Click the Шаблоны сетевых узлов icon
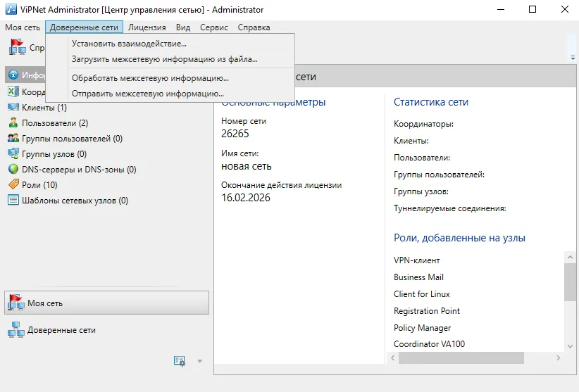Viewport: 579px width, 392px height. coord(13,201)
